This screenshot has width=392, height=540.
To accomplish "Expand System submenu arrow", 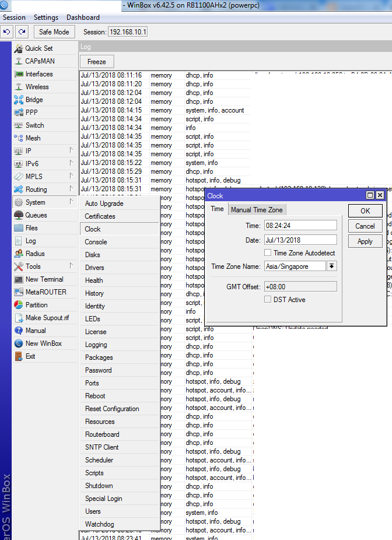I will 71,201.
